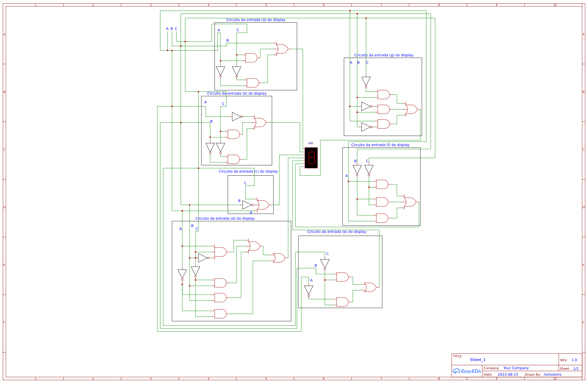Select the inverter below input C in circuit (g)

click(366, 81)
